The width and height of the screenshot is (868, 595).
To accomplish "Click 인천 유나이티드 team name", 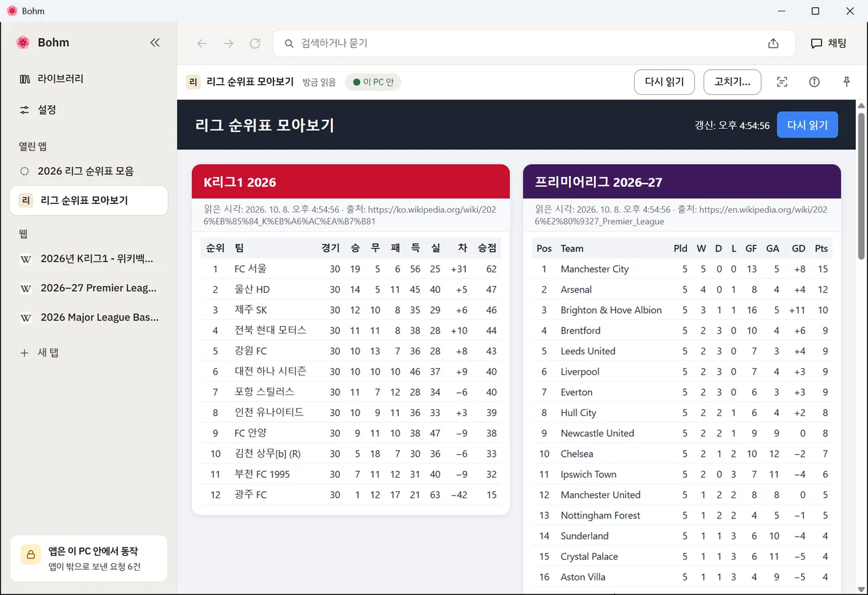I will 269,412.
